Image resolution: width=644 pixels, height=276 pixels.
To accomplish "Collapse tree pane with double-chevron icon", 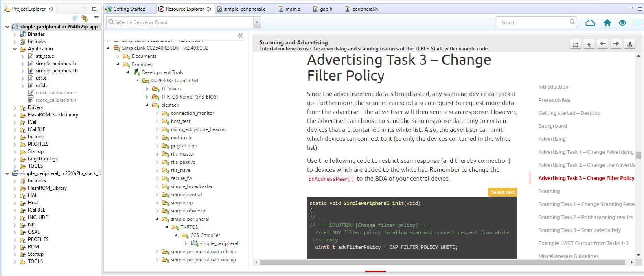I will 240,36.
